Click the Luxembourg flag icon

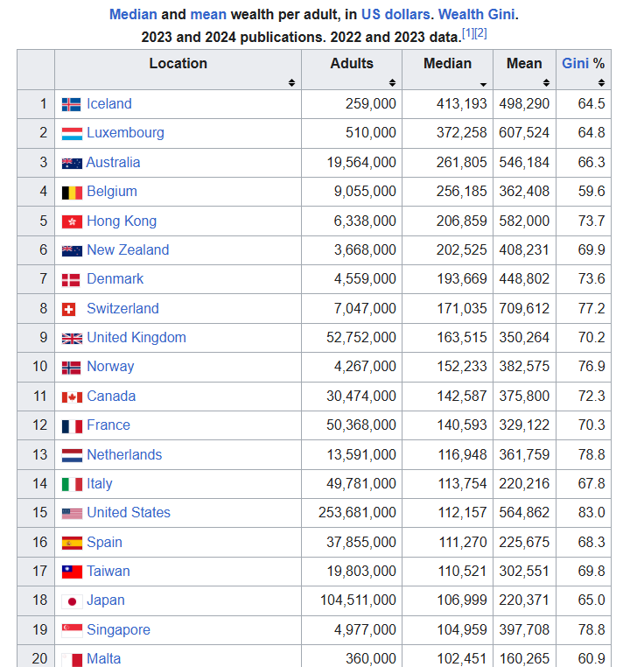[x=72, y=134]
